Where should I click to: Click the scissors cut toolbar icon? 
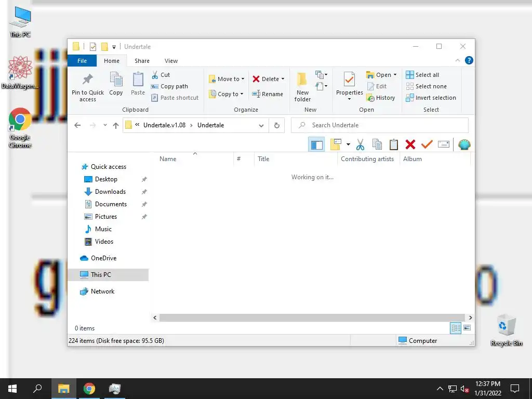pos(360,144)
